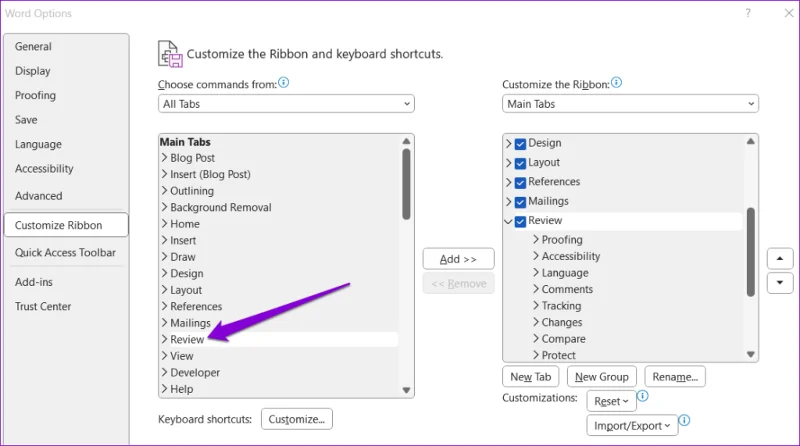Uncheck the Layout tab checkbox
The image size is (800, 446).
520,163
